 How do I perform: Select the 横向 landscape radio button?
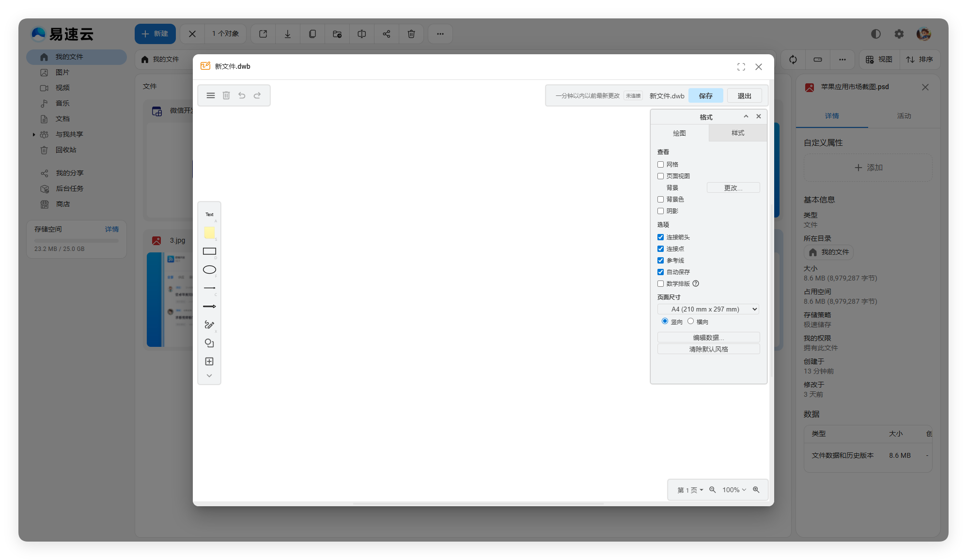(690, 321)
